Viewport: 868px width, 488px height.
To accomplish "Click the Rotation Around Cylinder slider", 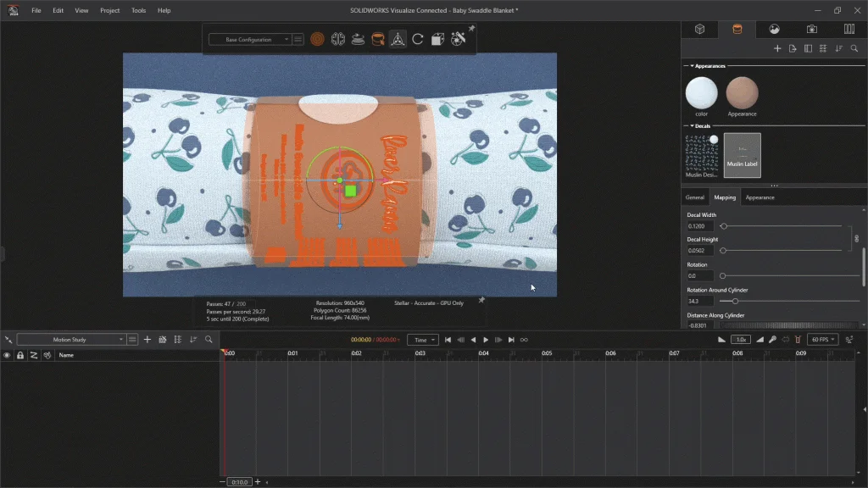I will point(735,301).
